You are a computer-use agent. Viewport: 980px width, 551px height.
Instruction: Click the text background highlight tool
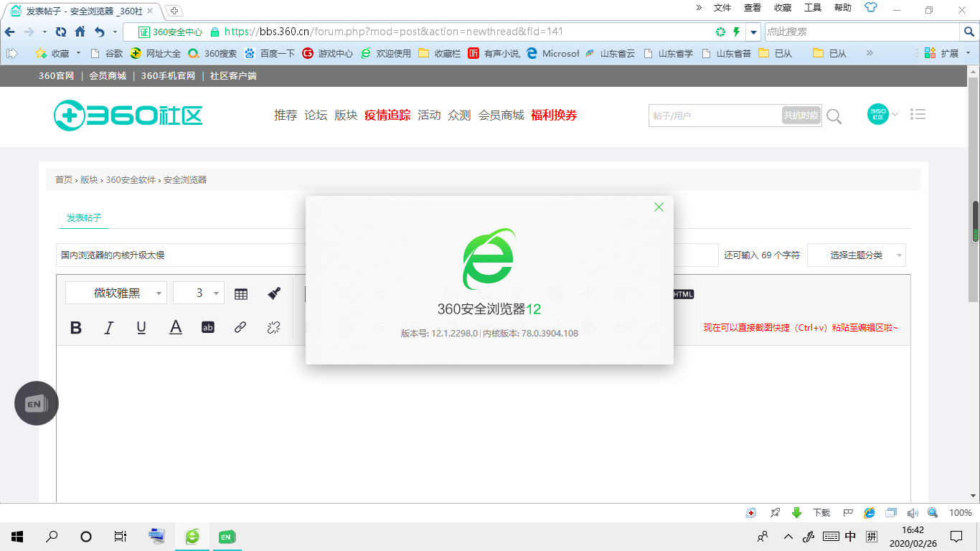tap(208, 328)
